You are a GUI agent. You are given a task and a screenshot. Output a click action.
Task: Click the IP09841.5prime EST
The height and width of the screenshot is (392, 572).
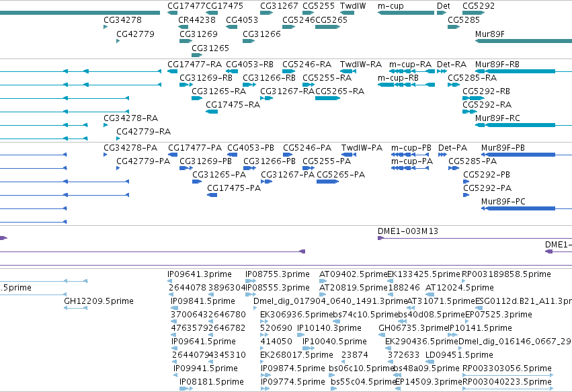174,308
